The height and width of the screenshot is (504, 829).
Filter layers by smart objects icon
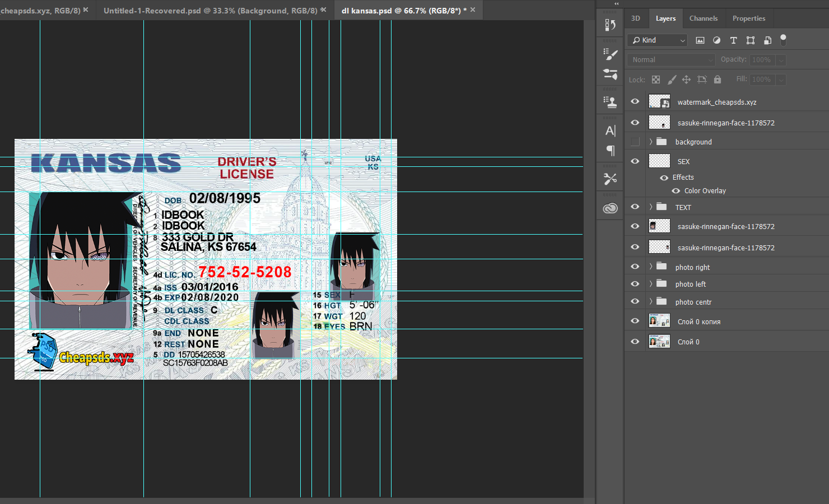click(x=767, y=40)
